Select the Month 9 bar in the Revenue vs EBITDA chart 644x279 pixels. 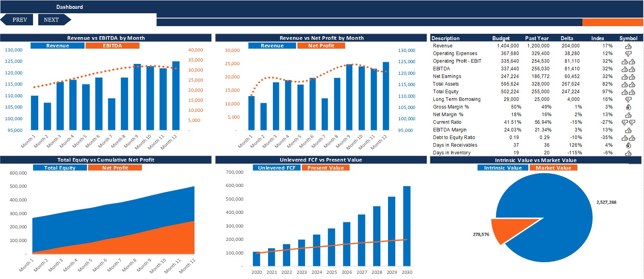(x=137, y=97)
